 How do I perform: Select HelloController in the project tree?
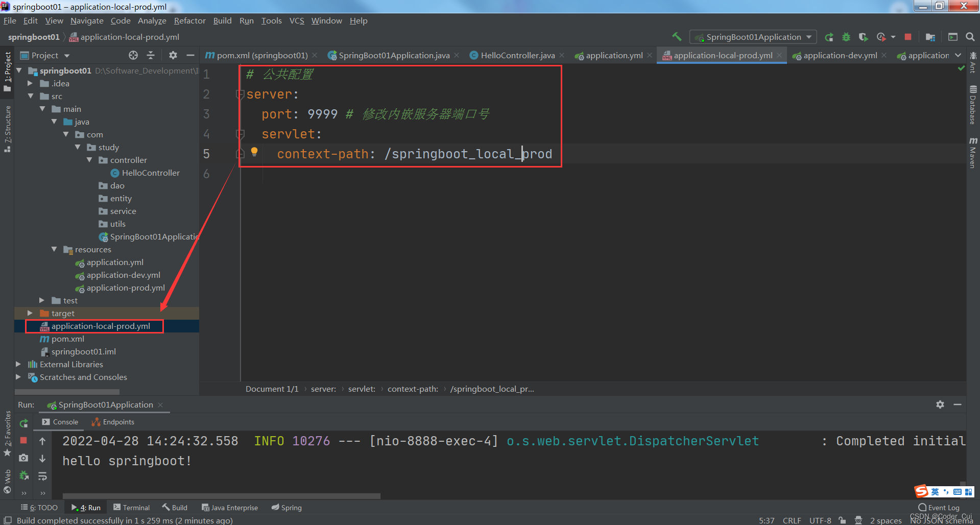tap(151, 173)
